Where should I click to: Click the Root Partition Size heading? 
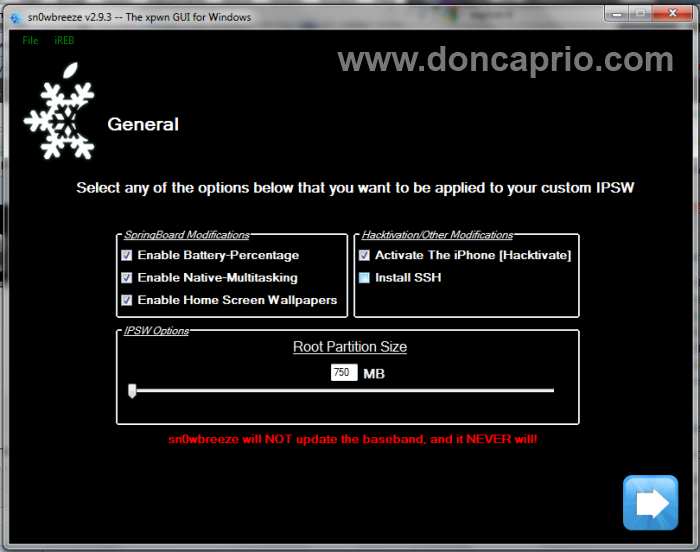coord(350,347)
